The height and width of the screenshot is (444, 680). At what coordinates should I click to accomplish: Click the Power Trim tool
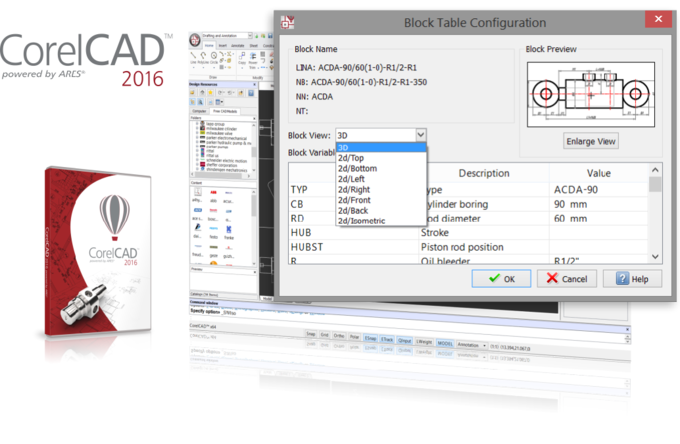click(x=252, y=60)
